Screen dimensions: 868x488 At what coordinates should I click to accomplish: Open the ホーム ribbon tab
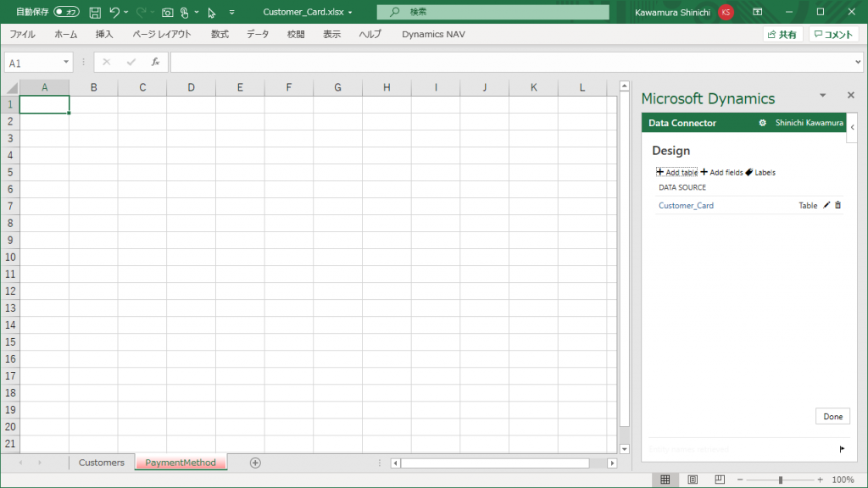coord(66,34)
